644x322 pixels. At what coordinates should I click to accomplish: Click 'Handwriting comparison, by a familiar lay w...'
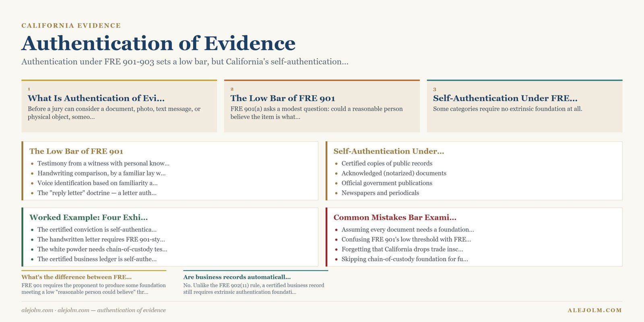click(x=101, y=173)
